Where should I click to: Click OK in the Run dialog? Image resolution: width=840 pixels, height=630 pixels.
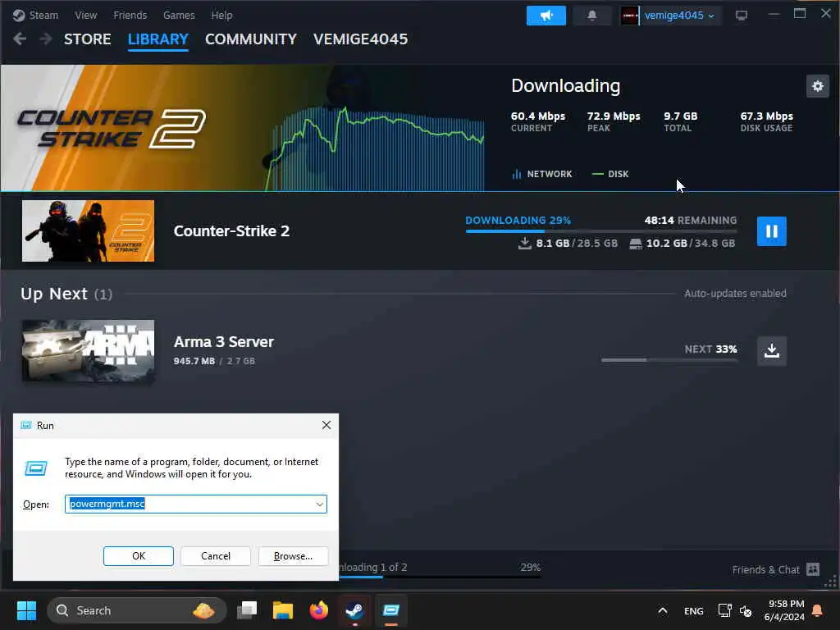(138, 556)
